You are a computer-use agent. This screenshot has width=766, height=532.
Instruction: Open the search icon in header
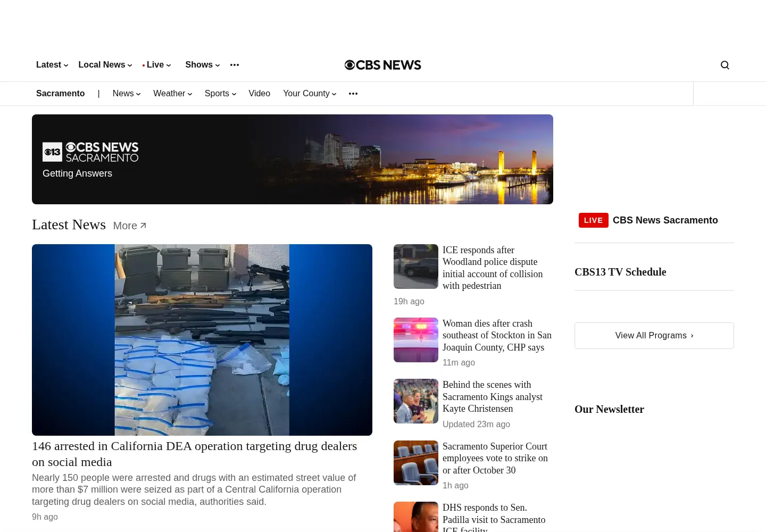coord(725,65)
